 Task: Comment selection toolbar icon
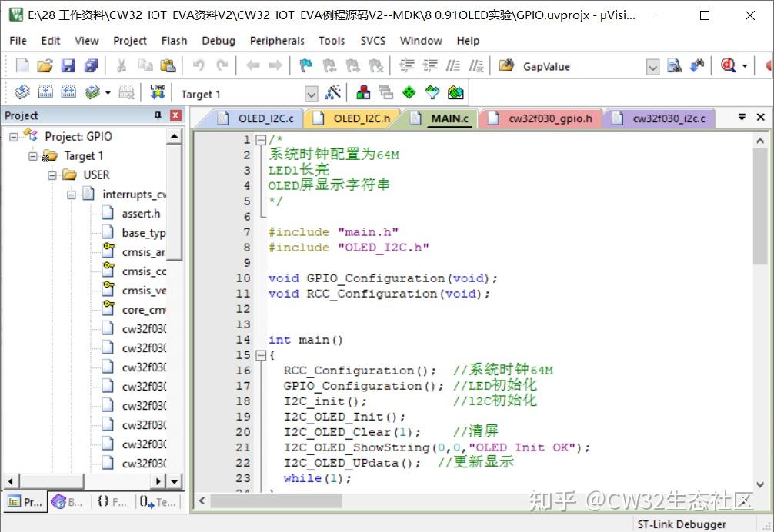[x=452, y=65]
